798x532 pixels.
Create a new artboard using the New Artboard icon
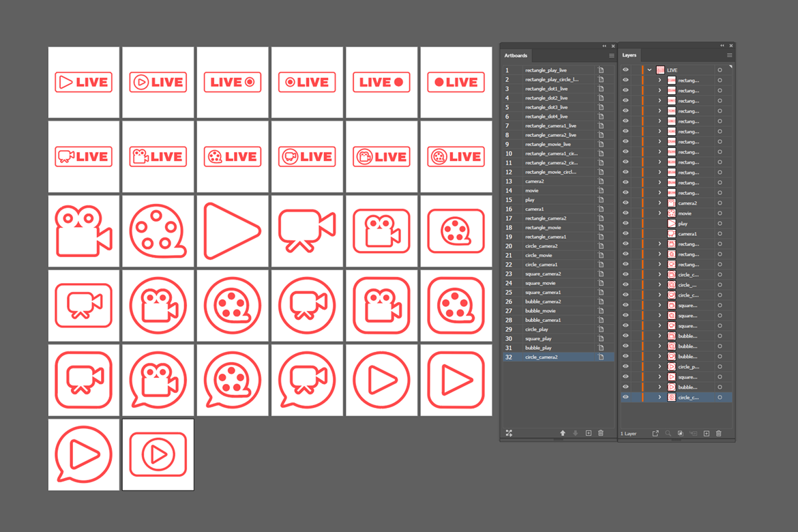587,433
